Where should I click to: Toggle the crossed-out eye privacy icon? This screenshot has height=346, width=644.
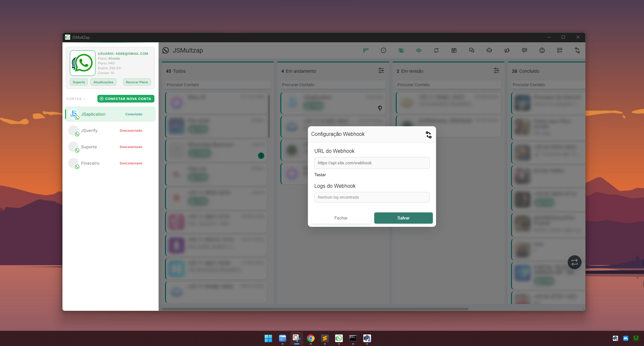401,50
